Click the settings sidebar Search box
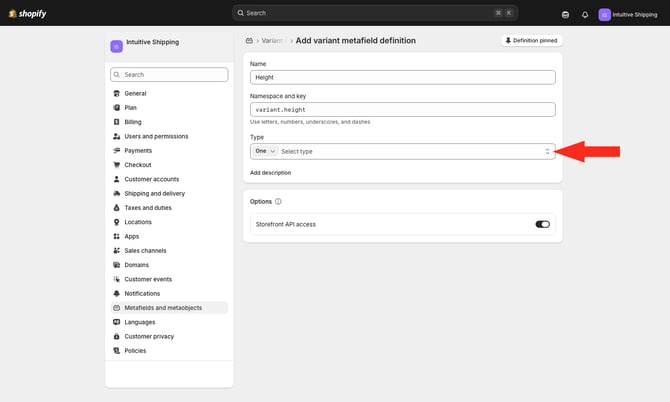Screen dimensions: 670x402 (169, 75)
